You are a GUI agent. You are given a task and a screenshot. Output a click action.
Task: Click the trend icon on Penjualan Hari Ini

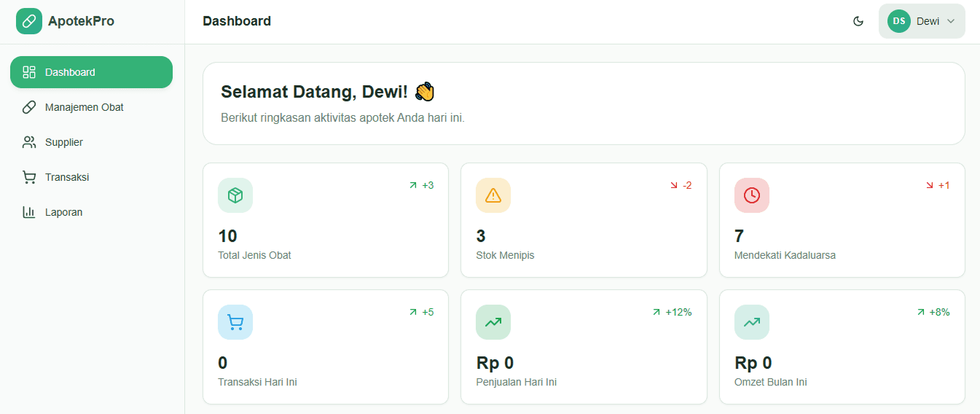pos(493,322)
